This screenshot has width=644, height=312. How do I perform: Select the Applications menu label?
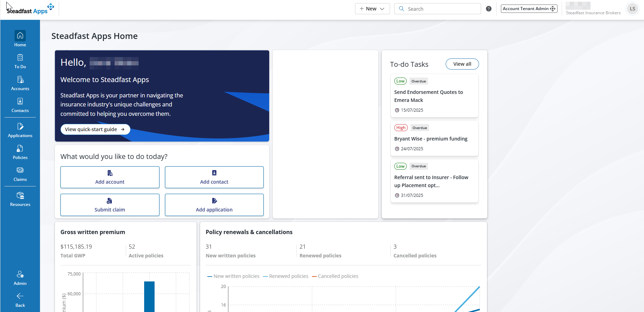pyautogui.click(x=20, y=136)
